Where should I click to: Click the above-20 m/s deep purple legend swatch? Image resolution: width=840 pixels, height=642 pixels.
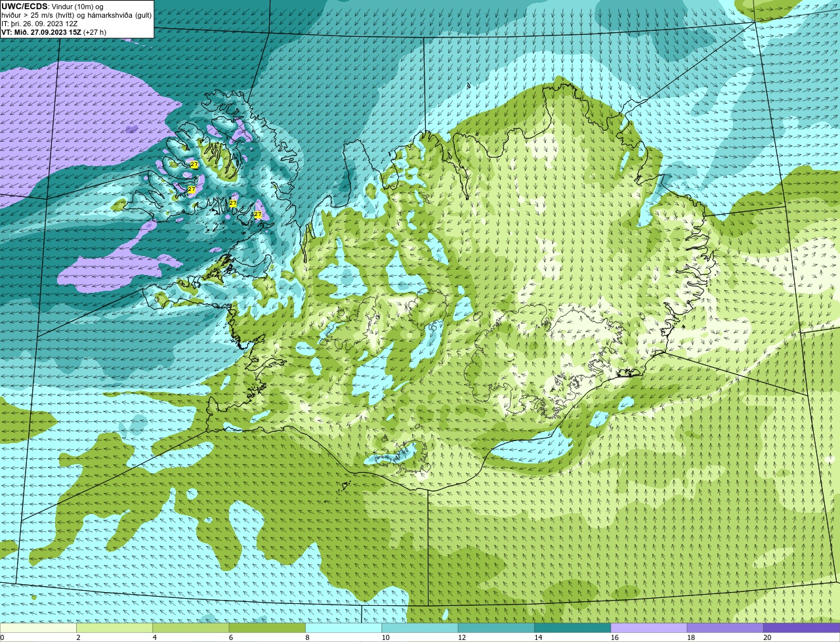(x=801, y=628)
